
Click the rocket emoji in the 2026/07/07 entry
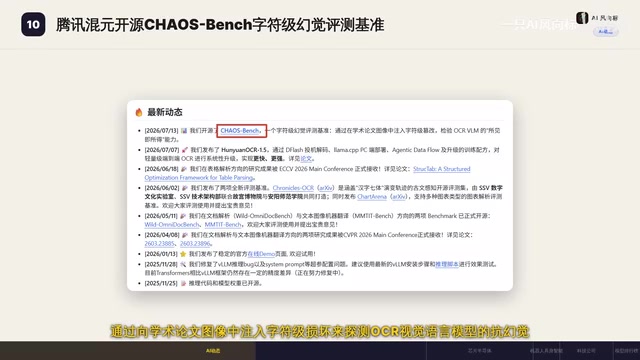(x=185, y=150)
